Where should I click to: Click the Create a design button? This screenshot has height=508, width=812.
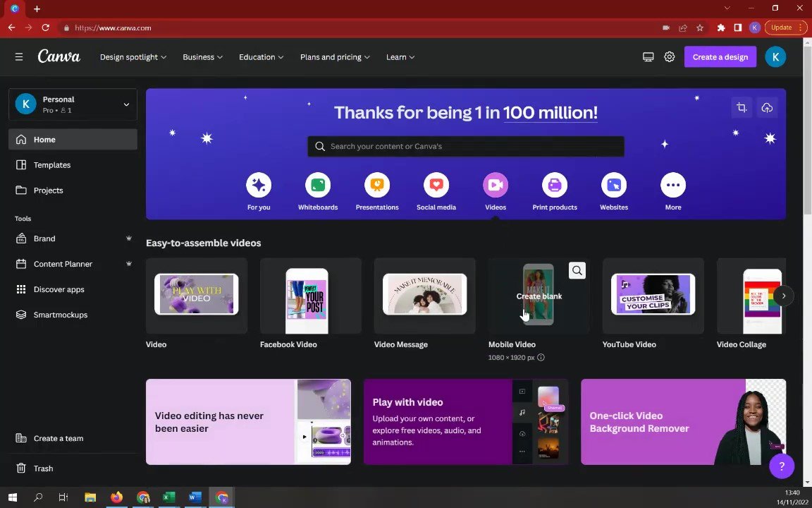tap(720, 57)
